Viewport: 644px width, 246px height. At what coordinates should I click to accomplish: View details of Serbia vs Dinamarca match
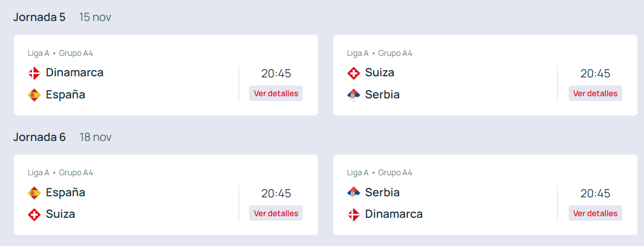pyautogui.click(x=595, y=213)
